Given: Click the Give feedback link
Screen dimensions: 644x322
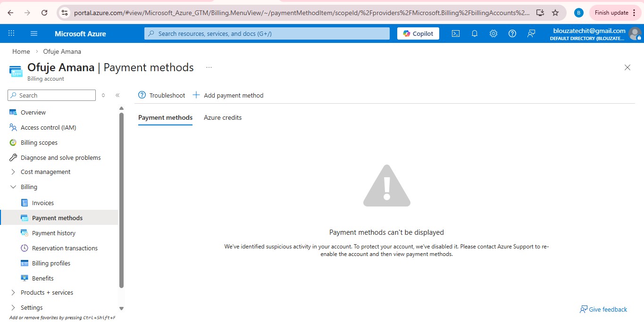Looking at the screenshot, I should pyautogui.click(x=603, y=309).
